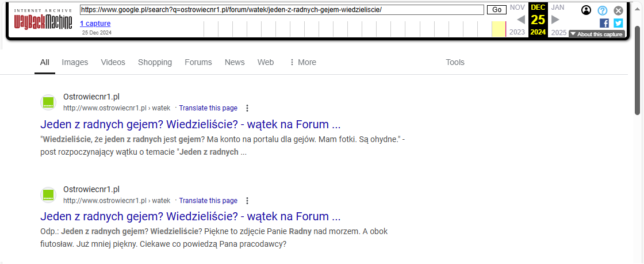Screen dimensions: 644x264
Task: Open the 1 capture link
Action: click(x=95, y=24)
